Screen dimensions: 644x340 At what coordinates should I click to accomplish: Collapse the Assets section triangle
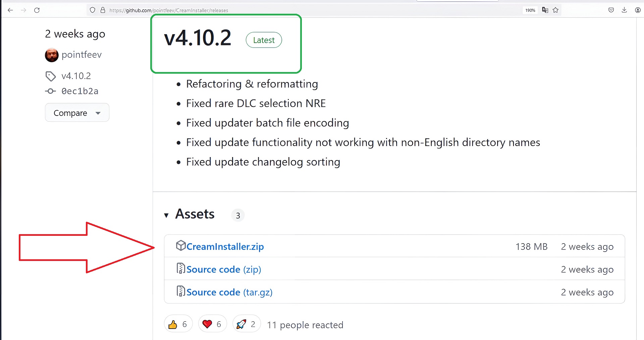tap(166, 215)
